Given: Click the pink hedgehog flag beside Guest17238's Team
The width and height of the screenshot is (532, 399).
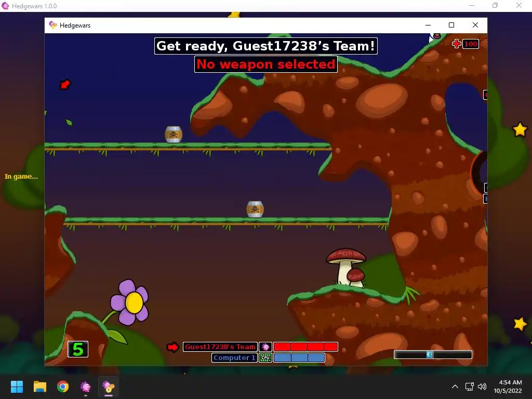Looking at the screenshot, I should (265, 347).
